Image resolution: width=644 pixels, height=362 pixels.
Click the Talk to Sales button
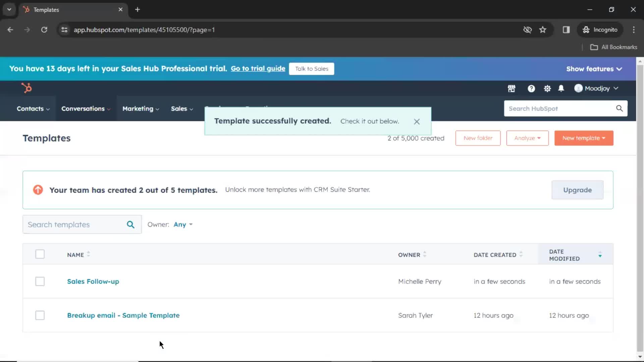coord(312,69)
